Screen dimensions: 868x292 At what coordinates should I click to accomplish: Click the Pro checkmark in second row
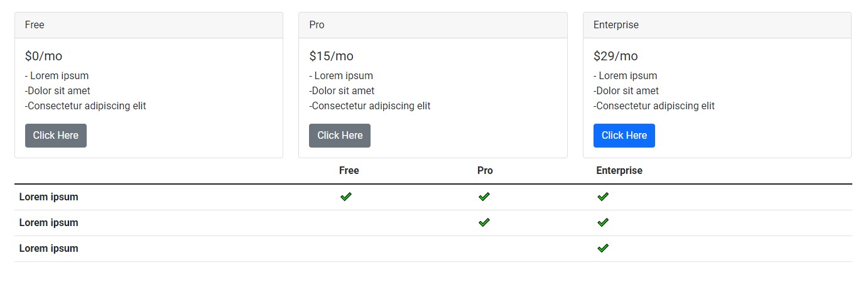pyautogui.click(x=484, y=222)
